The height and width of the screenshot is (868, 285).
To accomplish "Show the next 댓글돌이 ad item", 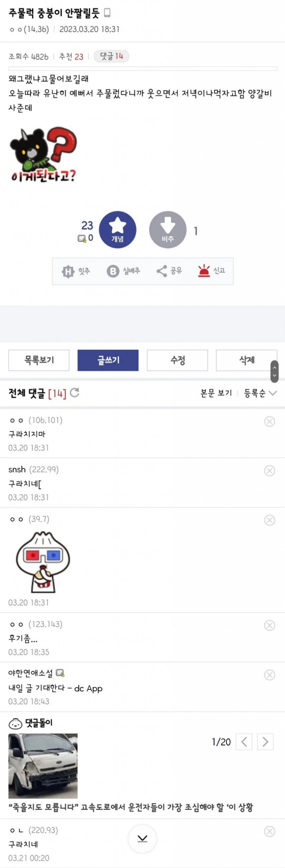I will (x=265, y=742).
